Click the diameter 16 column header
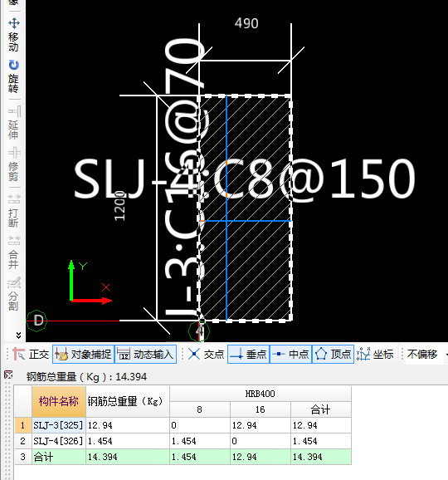 click(x=261, y=409)
